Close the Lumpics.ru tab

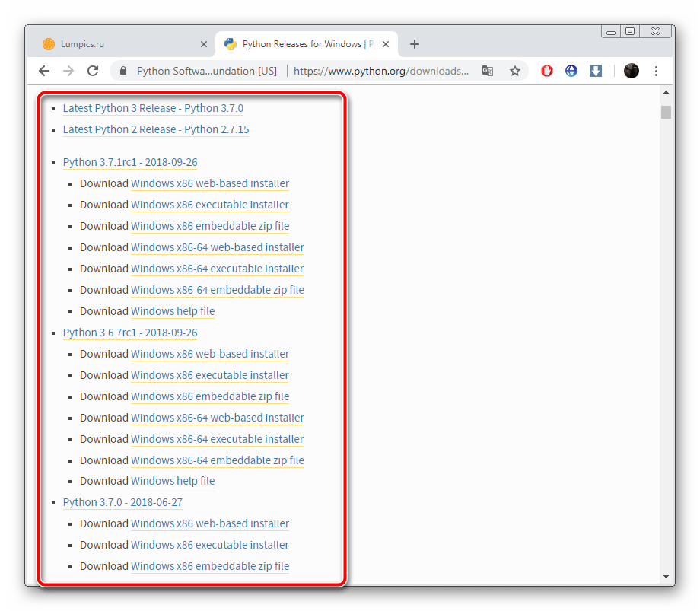click(x=204, y=44)
